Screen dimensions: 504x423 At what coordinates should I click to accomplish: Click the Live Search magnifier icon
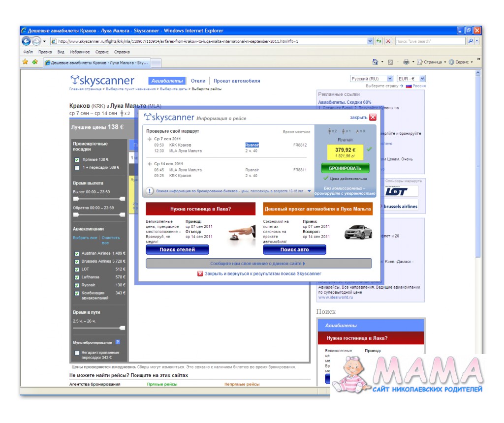pos(471,41)
